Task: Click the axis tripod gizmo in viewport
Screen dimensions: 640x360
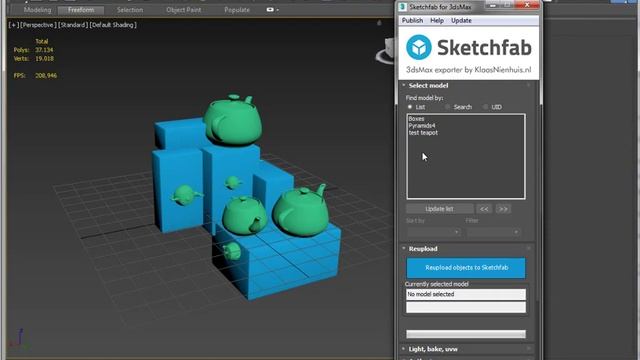Action: 19,339
